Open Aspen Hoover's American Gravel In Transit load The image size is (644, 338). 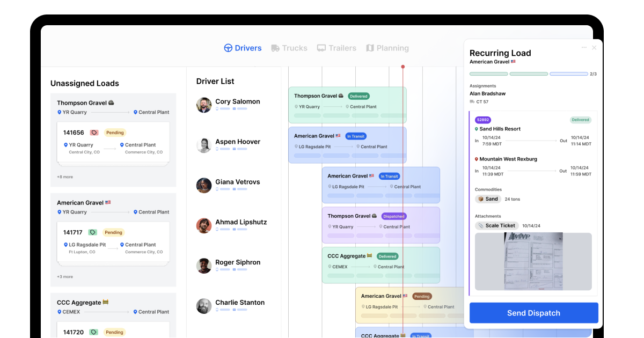click(347, 145)
